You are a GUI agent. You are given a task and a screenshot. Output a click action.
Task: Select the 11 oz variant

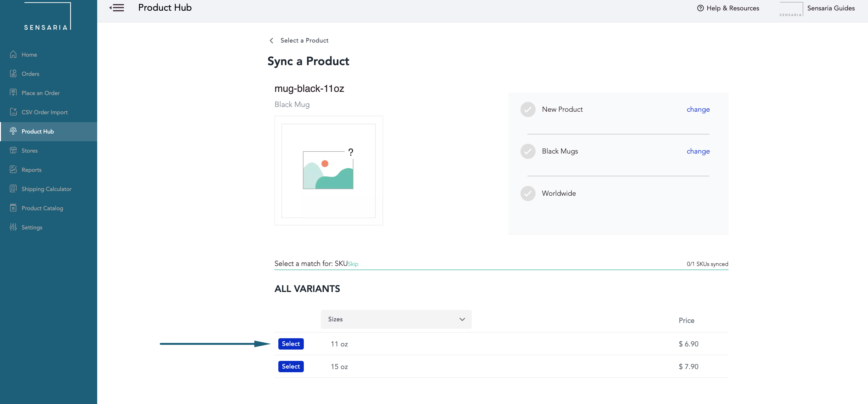click(x=291, y=344)
